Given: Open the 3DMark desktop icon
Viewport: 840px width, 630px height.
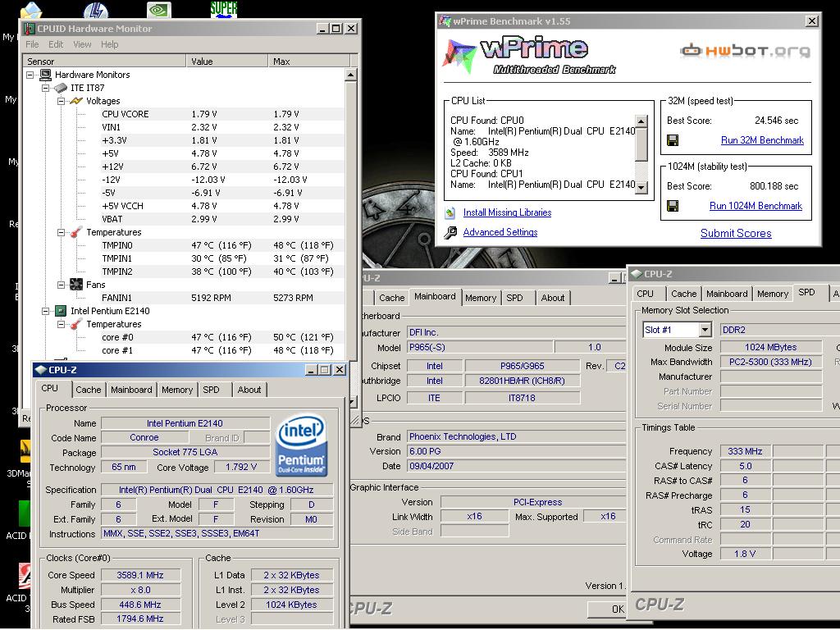Looking at the screenshot, I should tap(25, 451).
